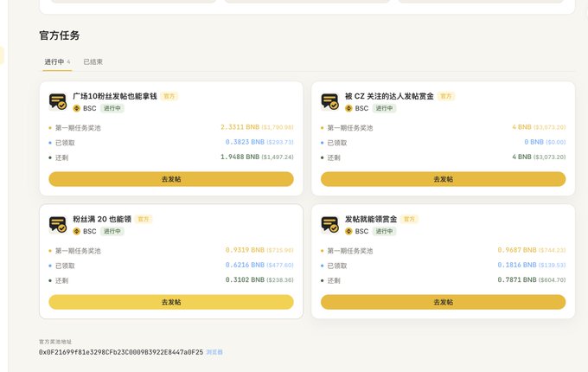Image resolution: width=588 pixels, height=372 pixels.
Task: Click the 0.9687 BNB pool value
Action: pos(517,250)
